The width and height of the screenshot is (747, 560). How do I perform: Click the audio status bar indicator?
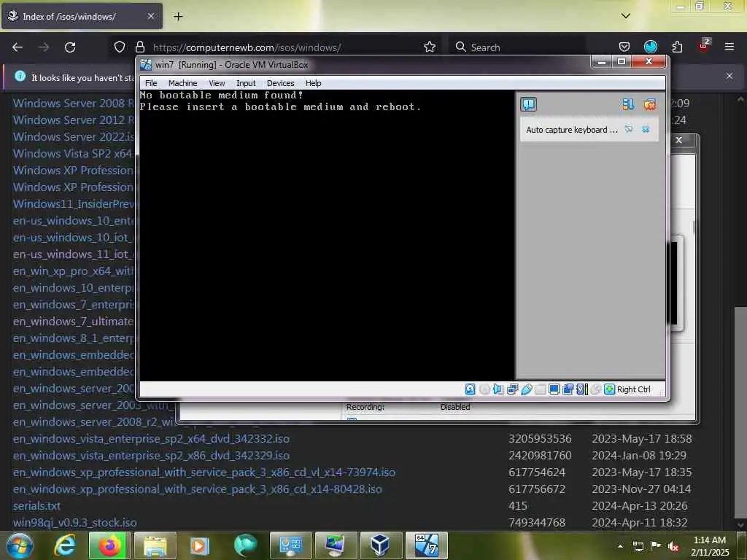click(498, 389)
